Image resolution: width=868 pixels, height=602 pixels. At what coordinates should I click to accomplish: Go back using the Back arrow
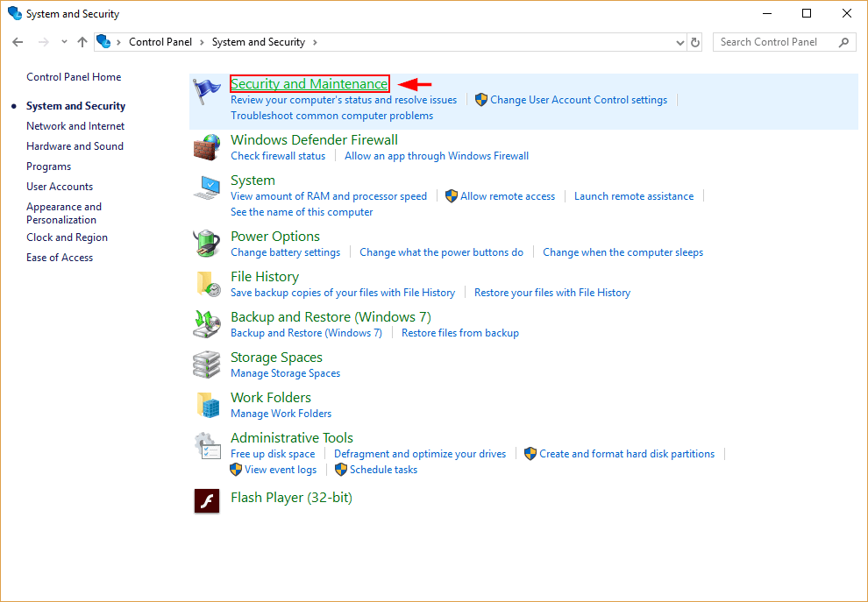(x=18, y=42)
